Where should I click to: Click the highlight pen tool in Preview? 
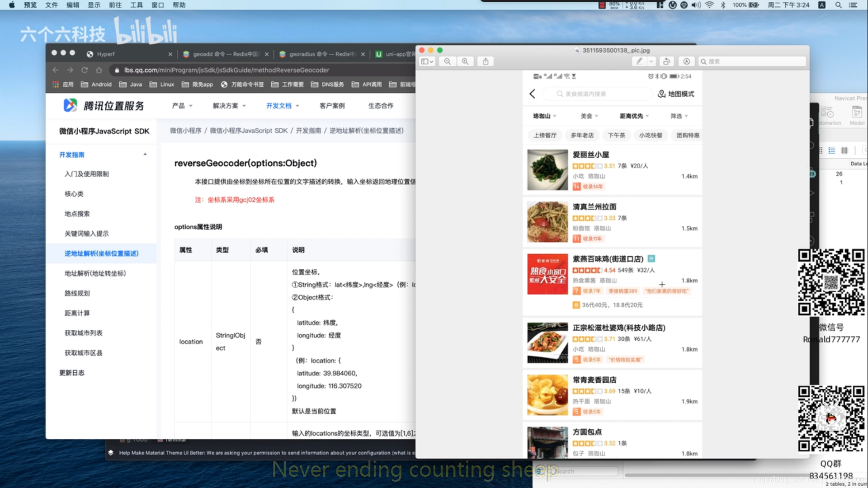pyautogui.click(x=639, y=61)
